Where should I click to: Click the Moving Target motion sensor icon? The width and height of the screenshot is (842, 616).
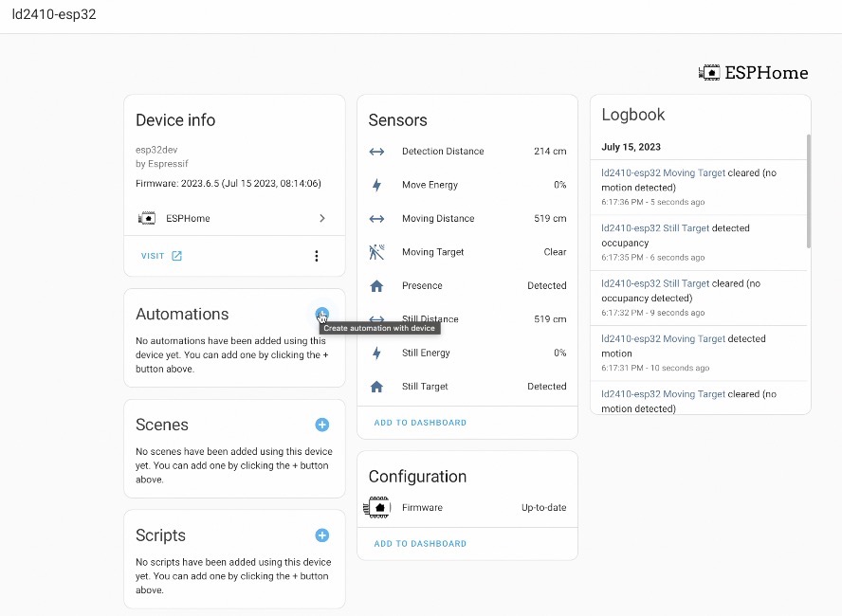(x=377, y=252)
